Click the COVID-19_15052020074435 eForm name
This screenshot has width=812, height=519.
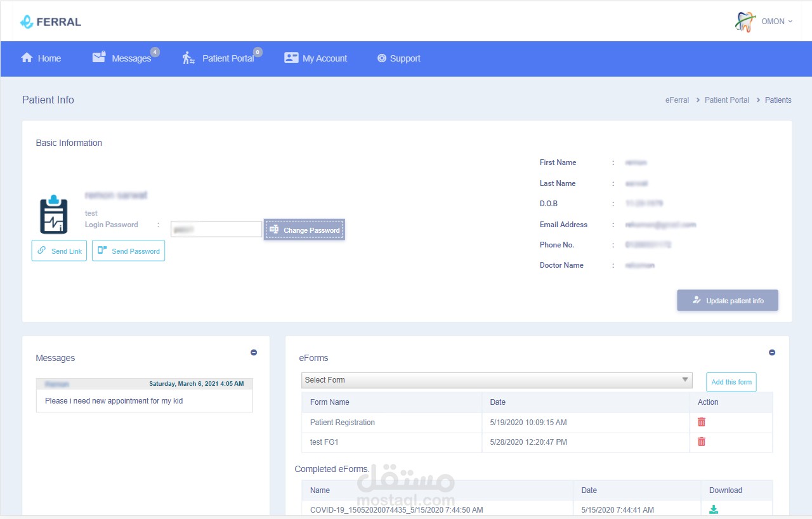point(396,510)
